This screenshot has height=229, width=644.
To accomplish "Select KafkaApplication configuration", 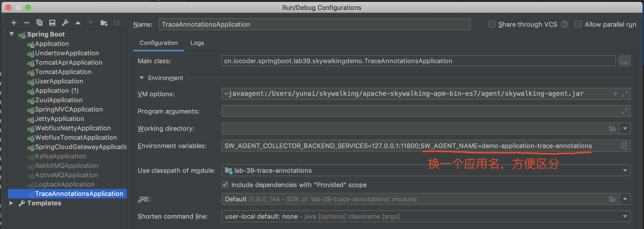I will point(60,156).
